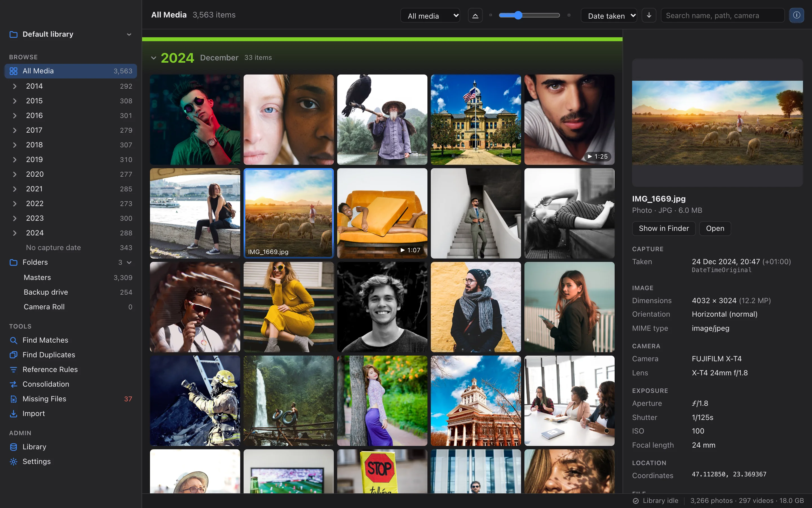This screenshot has height=508, width=812.
Task: Open the Import tool
Action: (x=71, y=413)
